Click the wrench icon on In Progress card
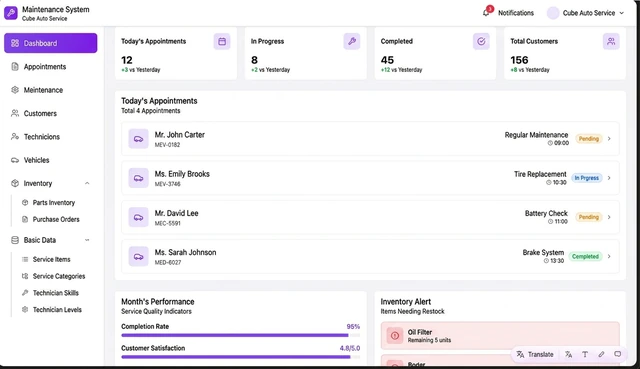 tap(352, 41)
